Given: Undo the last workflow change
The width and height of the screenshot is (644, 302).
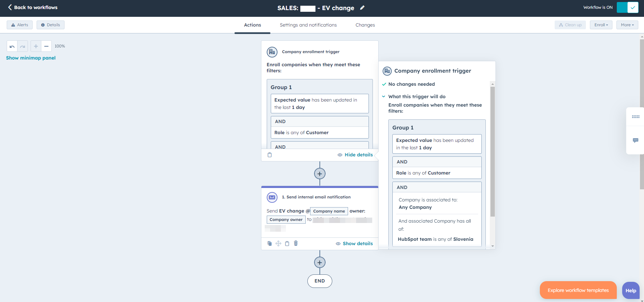Looking at the screenshot, I should pyautogui.click(x=12, y=46).
